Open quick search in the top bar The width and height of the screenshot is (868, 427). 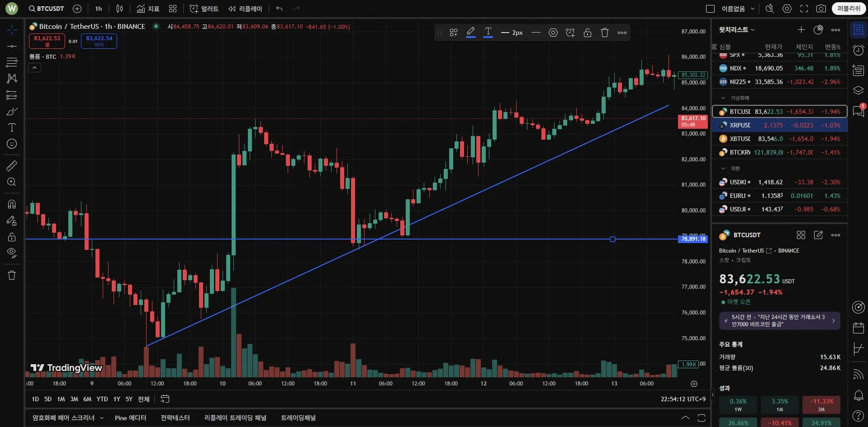tap(769, 9)
